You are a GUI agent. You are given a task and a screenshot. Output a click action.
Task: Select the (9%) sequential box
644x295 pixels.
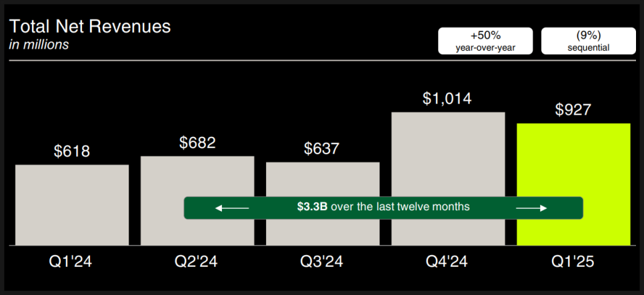pos(589,41)
